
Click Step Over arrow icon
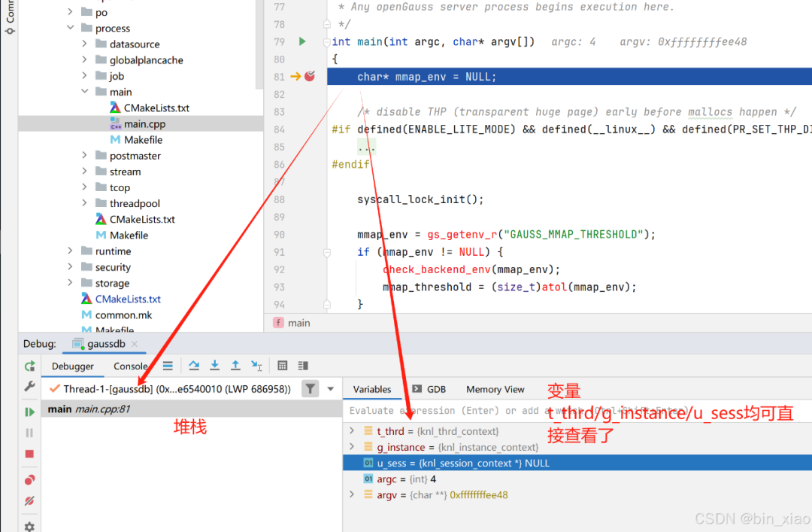[194, 366]
